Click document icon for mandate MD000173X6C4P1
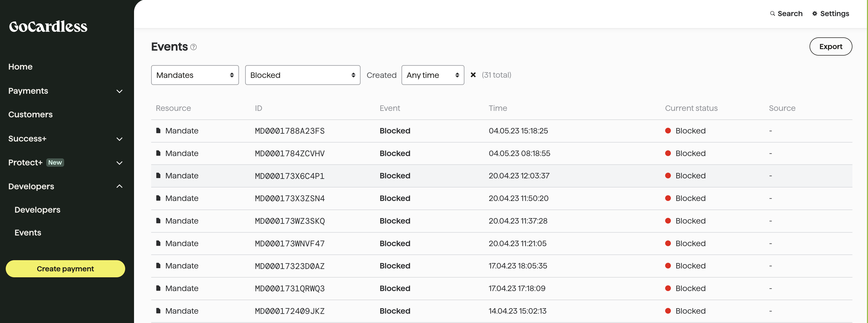The height and width of the screenshot is (323, 868). click(x=158, y=176)
